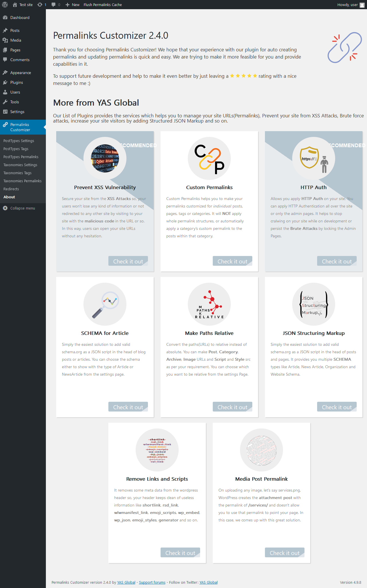The width and height of the screenshot is (367, 588).
Task: Check out Remove Links and Scripts plugin
Action: click(180, 553)
